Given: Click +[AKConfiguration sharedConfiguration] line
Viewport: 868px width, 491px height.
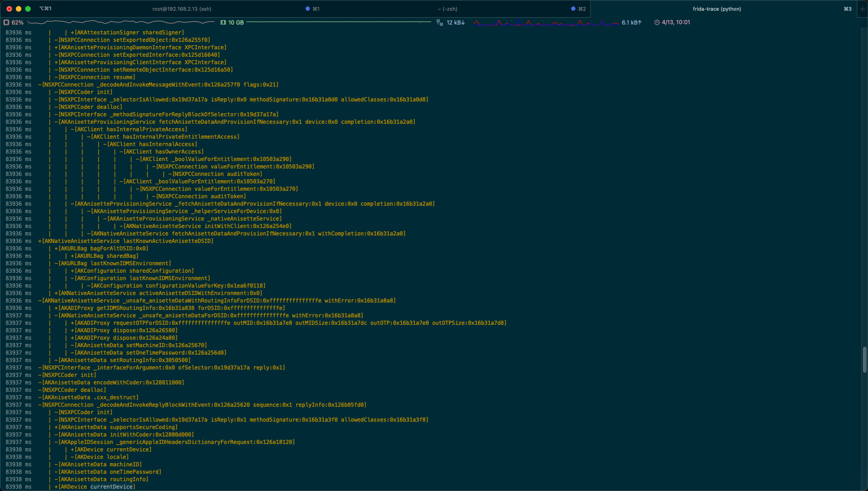Looking at the screenshot, I should (133, 271).
